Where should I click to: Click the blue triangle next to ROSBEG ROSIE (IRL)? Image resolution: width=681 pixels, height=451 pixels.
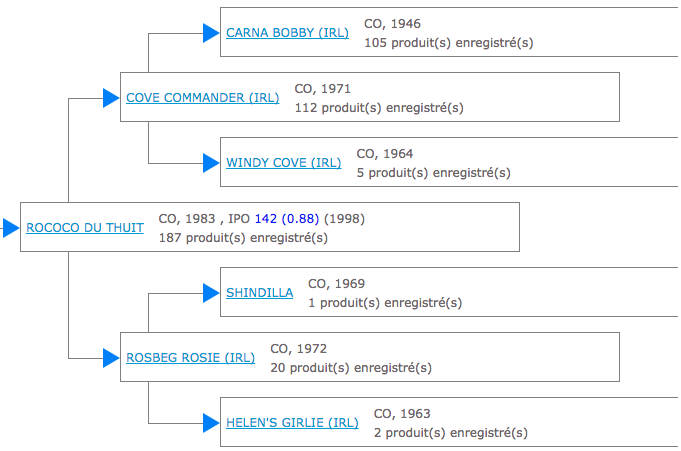point(111,358)
